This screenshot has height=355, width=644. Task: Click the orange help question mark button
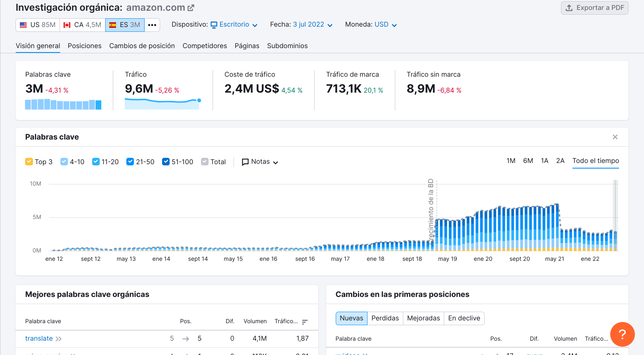pos(622,334)
